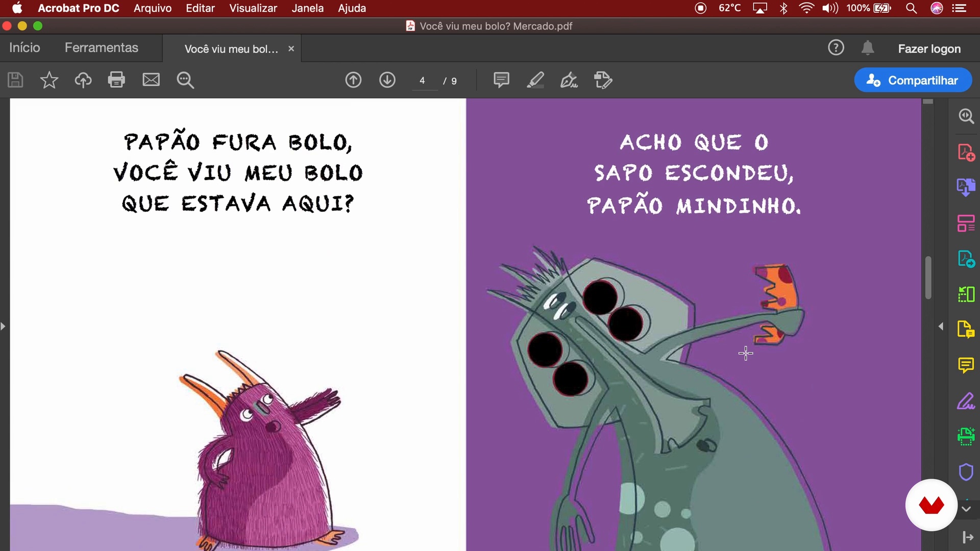
Task: Select the Você viu meu bol... document tab
Action: tap(231, 49)
